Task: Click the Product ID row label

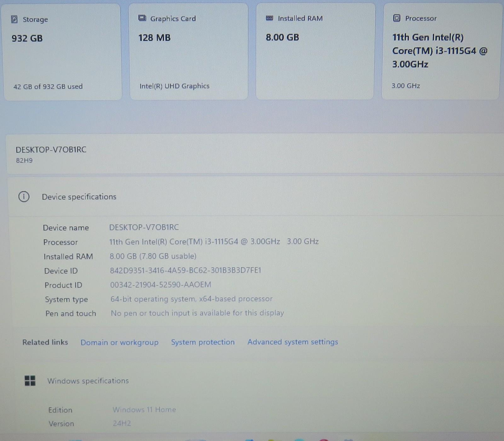Action: [63, 285]
